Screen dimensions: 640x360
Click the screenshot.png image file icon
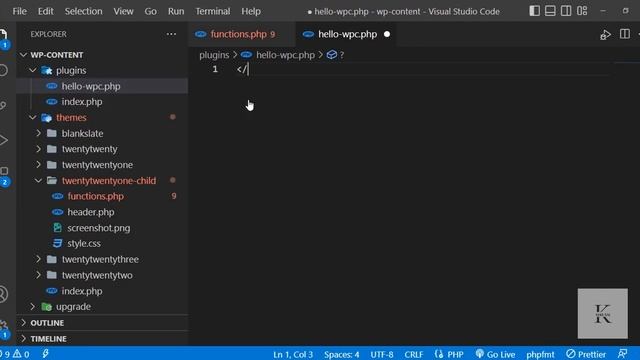click(58, 228)
